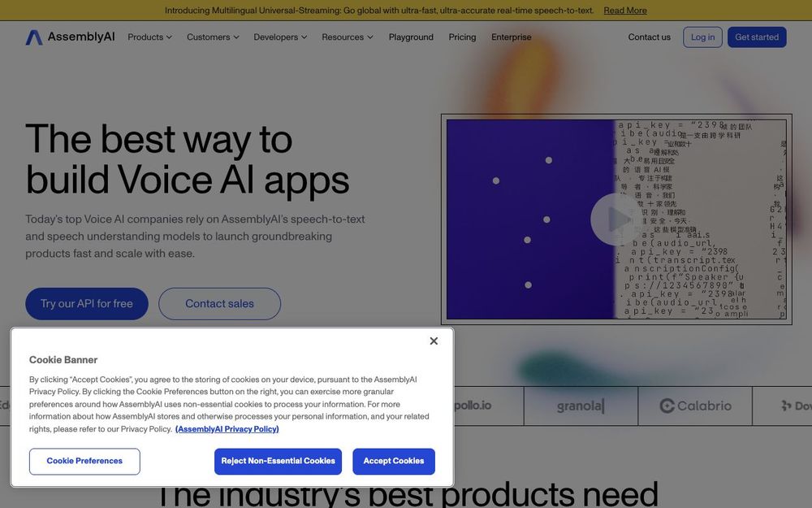The height and width of the screenshot is (508, 812).
Task: Click Try our API for free
Action: click(x=87, y=304)
